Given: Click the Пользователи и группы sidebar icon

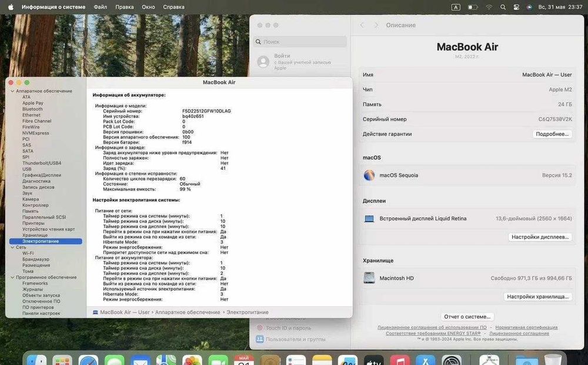Looking at the screenshot, I should pyautogui.click(x=259, y=339).
